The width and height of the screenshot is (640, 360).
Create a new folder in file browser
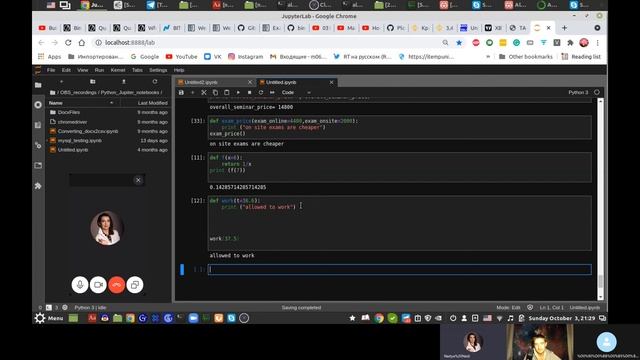[93, 82]
